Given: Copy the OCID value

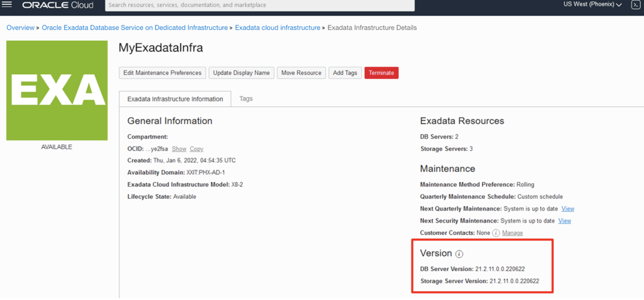Looking at the screenshot, I should [x=196, y=149].
